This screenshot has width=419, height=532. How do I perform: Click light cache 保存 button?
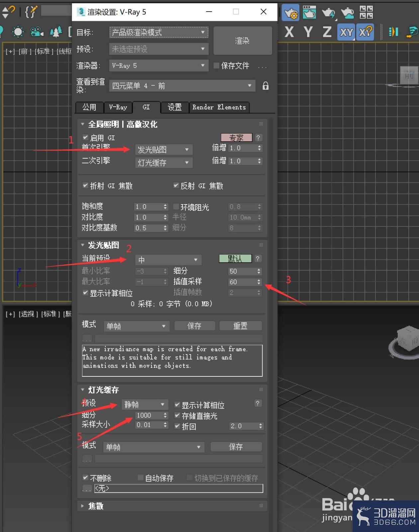coord(236,447)
